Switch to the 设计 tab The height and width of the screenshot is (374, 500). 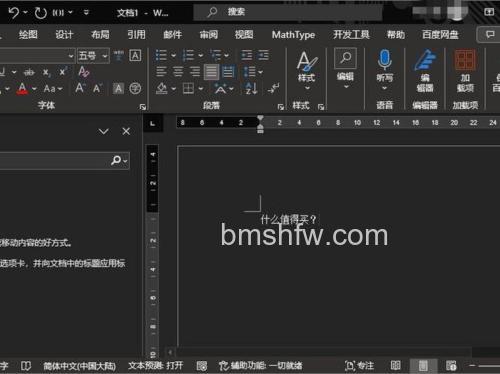tap(64, 34)
